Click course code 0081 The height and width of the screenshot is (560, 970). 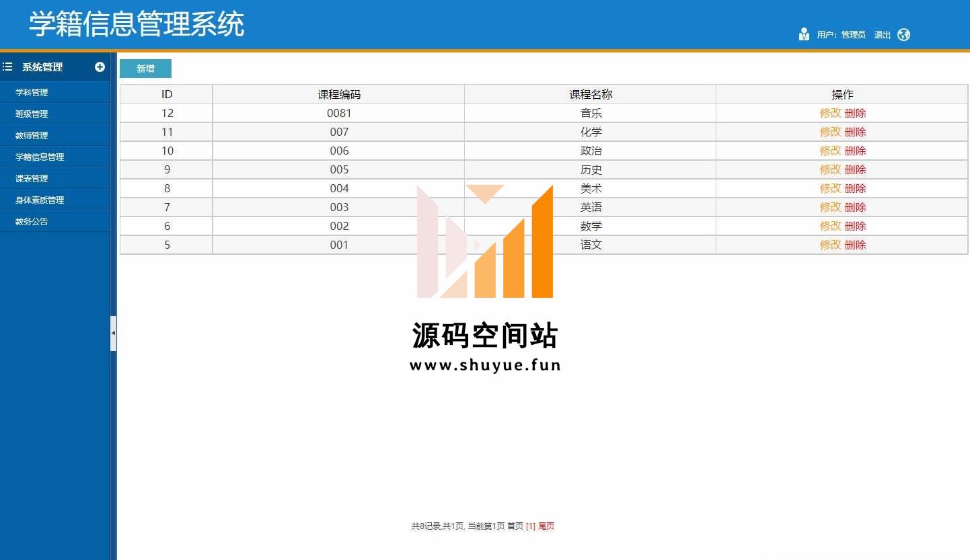click(x=339, y=113)
